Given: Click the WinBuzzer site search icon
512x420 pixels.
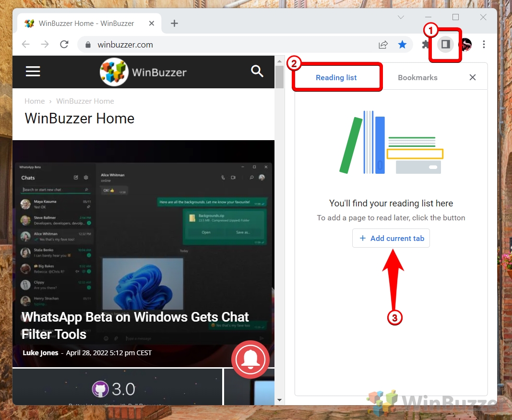Looking at the screenshot, I should pos(257,71).
